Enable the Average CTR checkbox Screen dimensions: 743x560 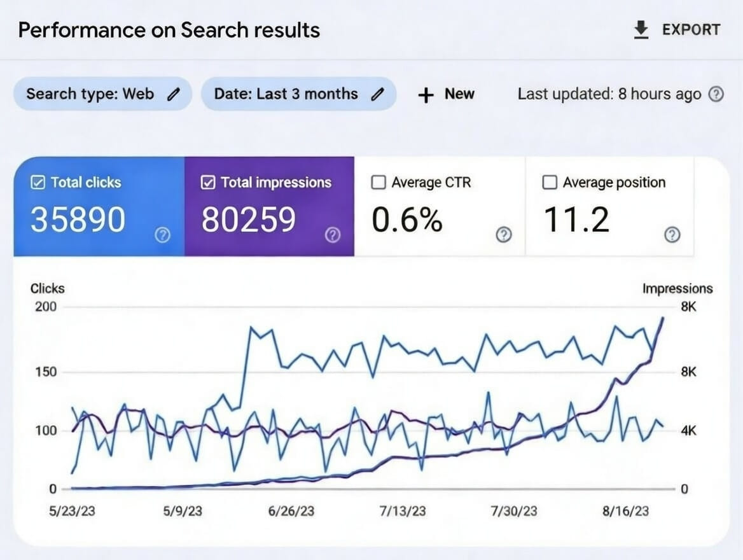tap(378, 182)
